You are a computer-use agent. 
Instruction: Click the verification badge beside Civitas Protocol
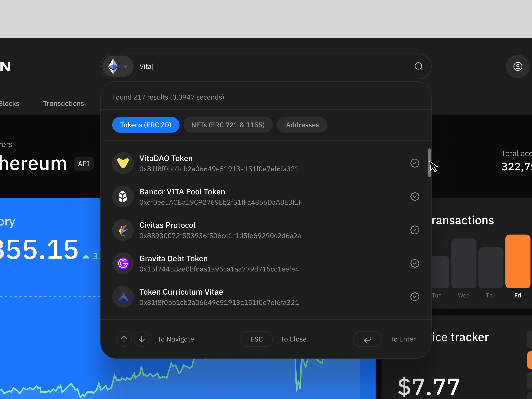pyautogui.click(x=415, y=230)
